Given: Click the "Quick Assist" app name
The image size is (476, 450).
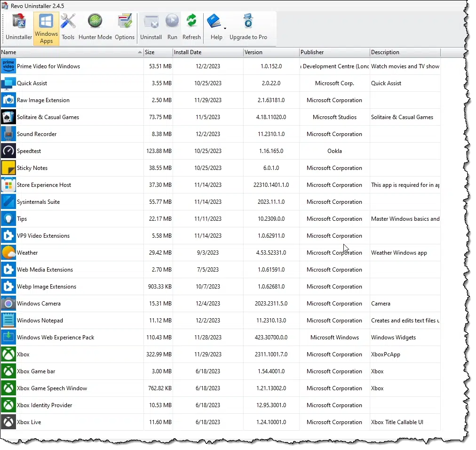Looking at the screenshot, I should tap(32, 83).
